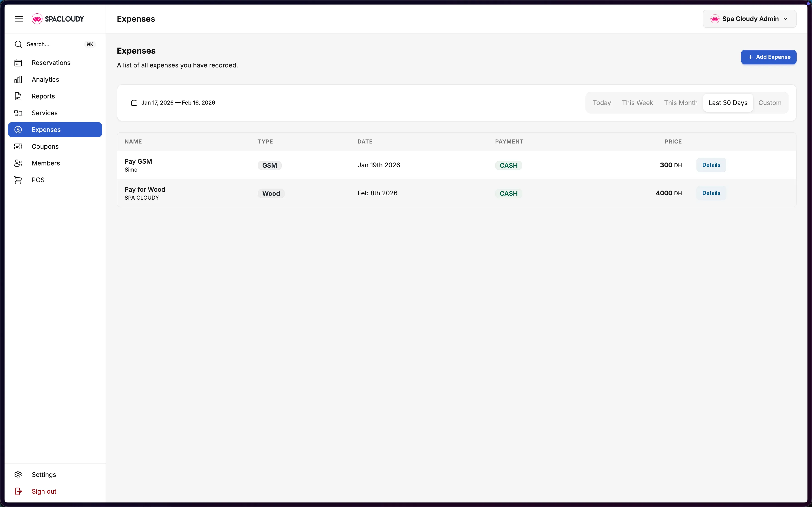This screenshot has width=812, height=507.
Task: Open the hamburger menu at top left
Action: (x=19, y=19)
